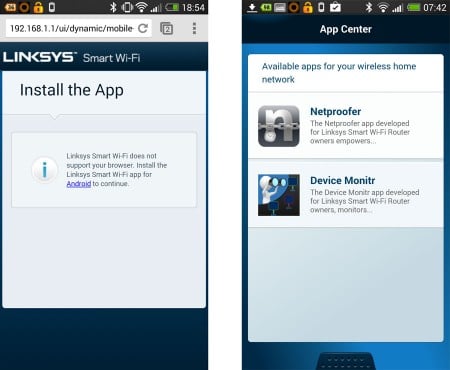Viewport: 450px width, 370px height.
Task: Tap Wi-Fi icon in right phone status bar
Action: tap(383, 7)
